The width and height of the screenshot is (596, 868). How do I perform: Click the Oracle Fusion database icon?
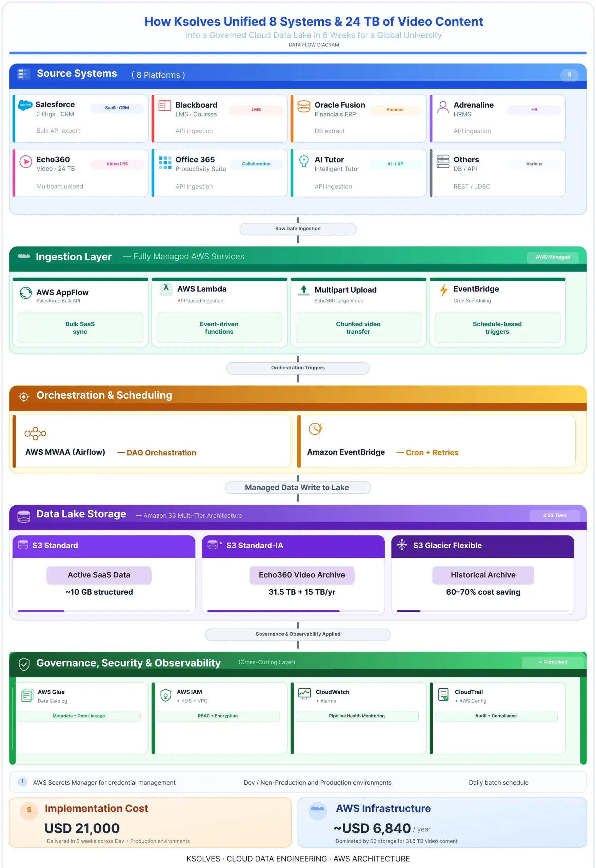point(304,106)
